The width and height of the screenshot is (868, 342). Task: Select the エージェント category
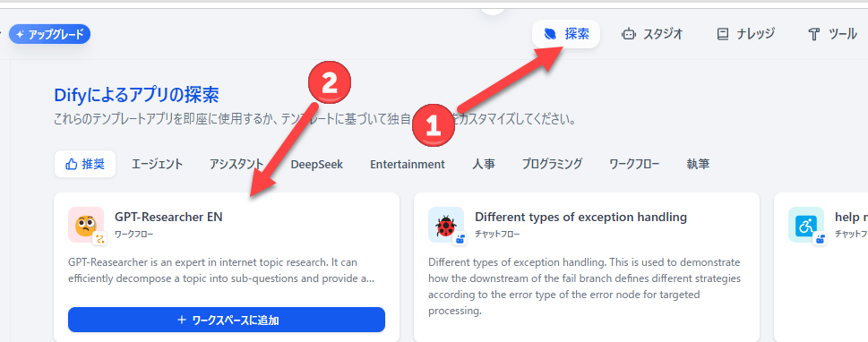[x=158, y=164]
